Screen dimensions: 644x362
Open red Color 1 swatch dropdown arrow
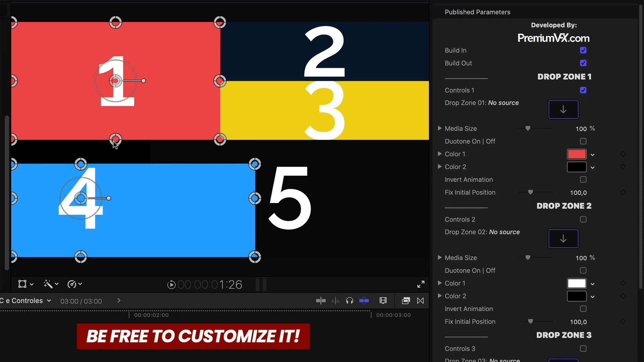(x=593, y=155)
